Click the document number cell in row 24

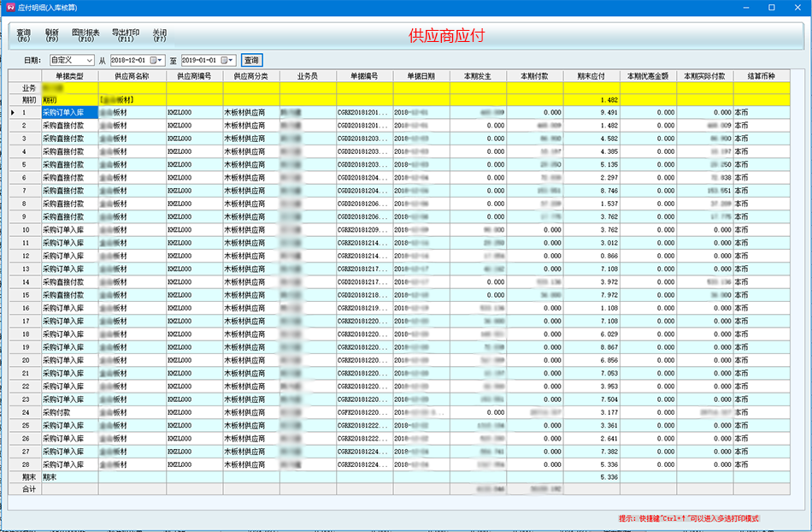point(365,412)
